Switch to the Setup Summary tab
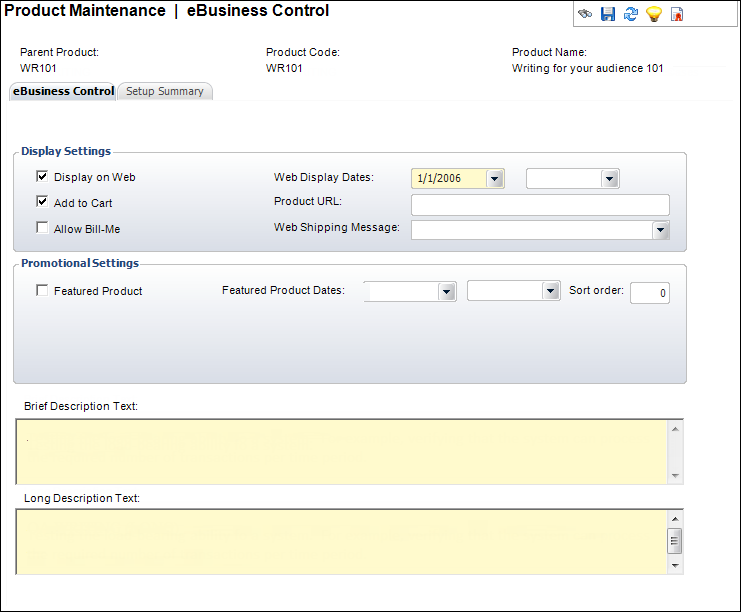 [x=164, y=91]
